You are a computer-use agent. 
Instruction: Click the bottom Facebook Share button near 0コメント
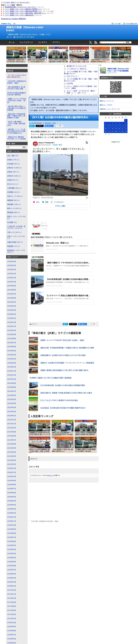coord(82,324)
